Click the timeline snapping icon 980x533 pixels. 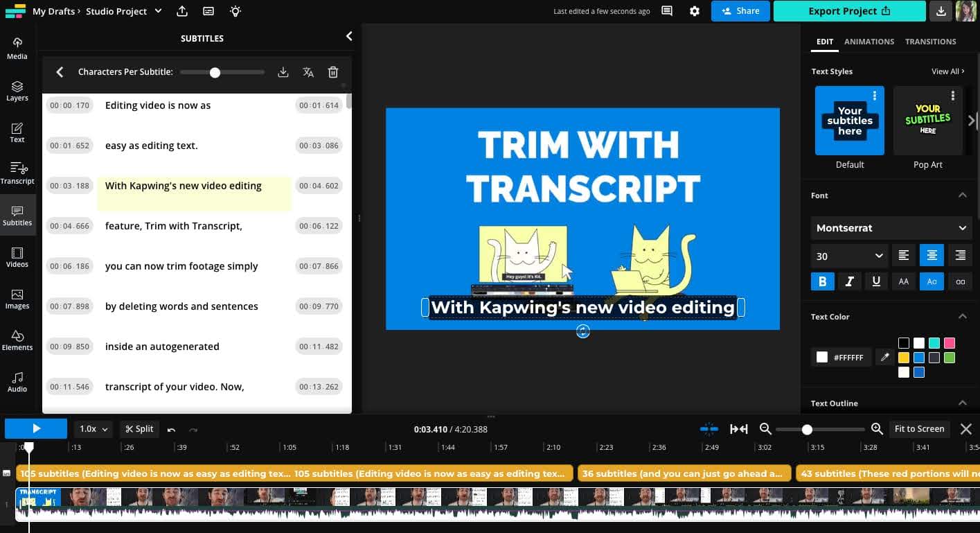point(709,429)
